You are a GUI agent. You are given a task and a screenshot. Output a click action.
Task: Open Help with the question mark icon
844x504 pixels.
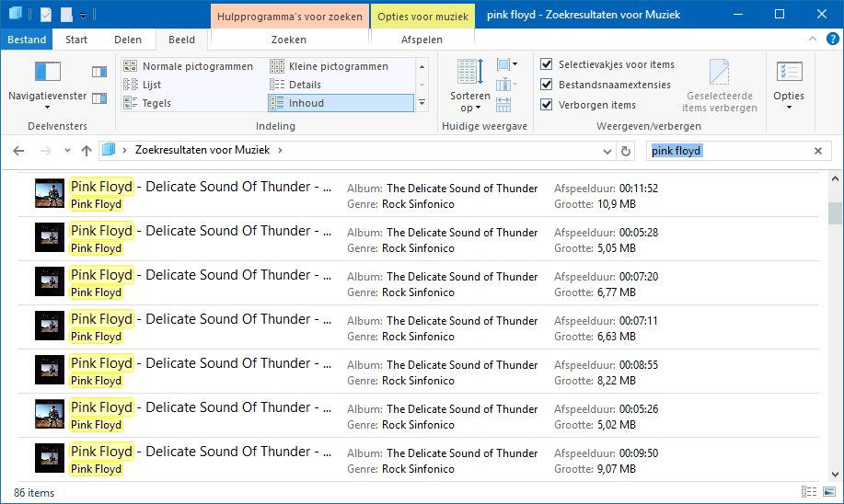click(x=833, y=39)
